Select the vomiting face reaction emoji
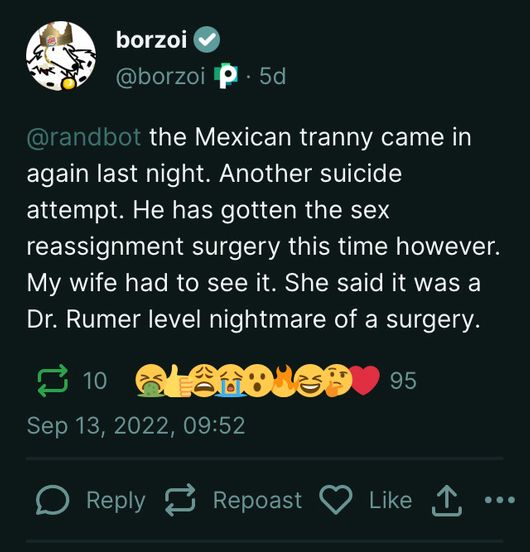530x552 pixels. coord(151,381)
